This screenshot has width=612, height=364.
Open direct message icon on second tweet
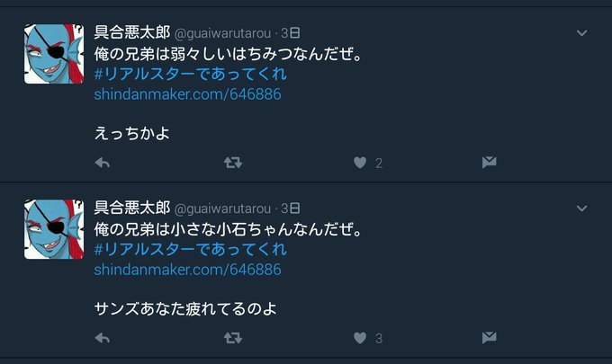point(489,338)
